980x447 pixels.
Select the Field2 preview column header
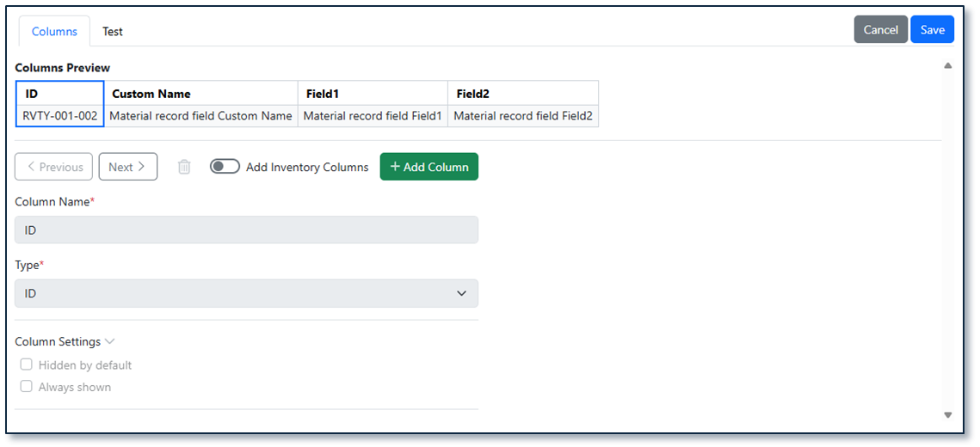[523, 94]
